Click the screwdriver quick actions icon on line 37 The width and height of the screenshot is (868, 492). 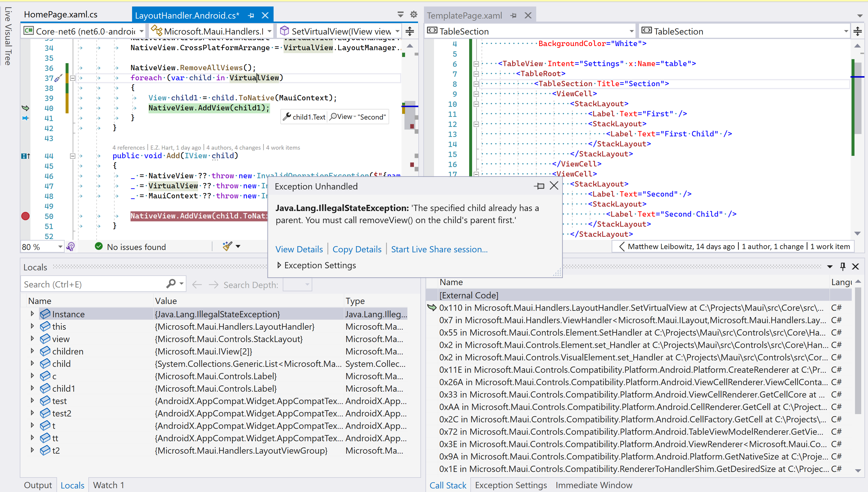click(x=58, y=78)
